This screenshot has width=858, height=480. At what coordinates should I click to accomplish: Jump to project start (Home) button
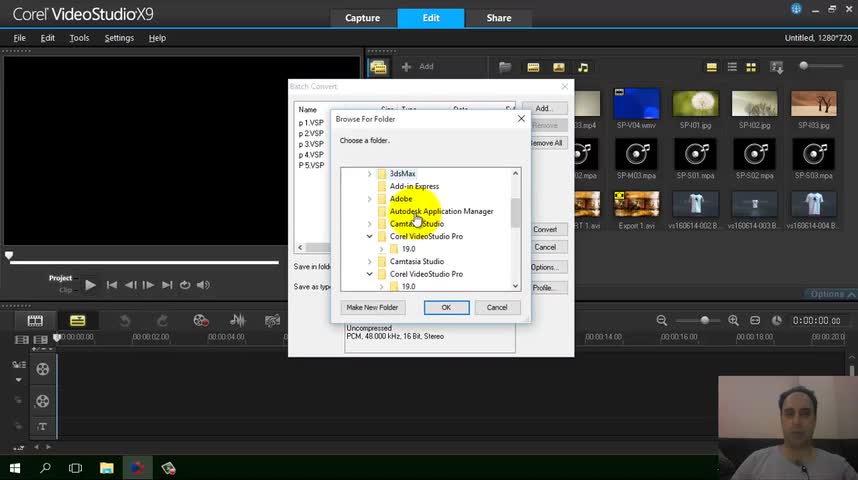[112, 285]
